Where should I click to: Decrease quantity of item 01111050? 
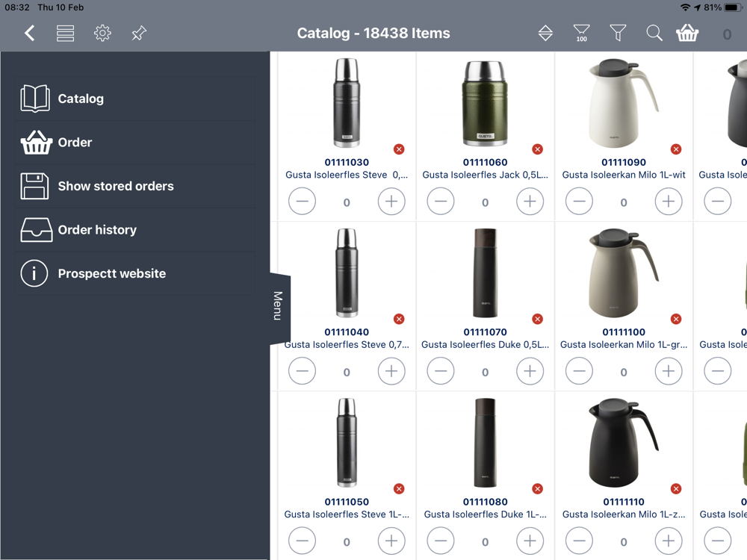pos(302,541)
